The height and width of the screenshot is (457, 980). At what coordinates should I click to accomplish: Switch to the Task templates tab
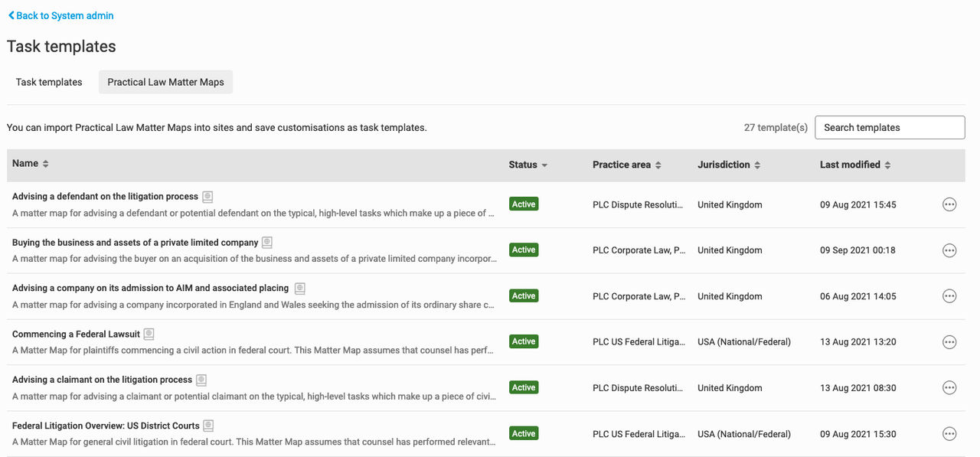coord(49,82)
